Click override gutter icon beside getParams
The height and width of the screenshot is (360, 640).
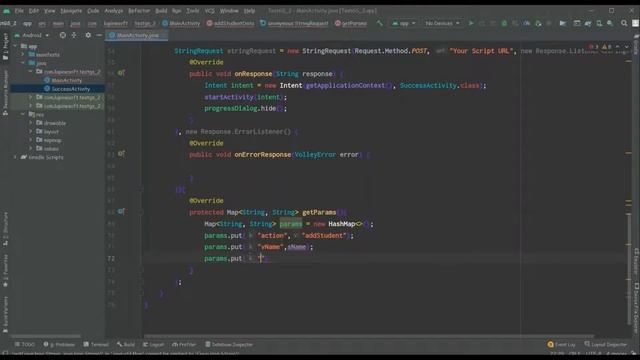point(121,211)
